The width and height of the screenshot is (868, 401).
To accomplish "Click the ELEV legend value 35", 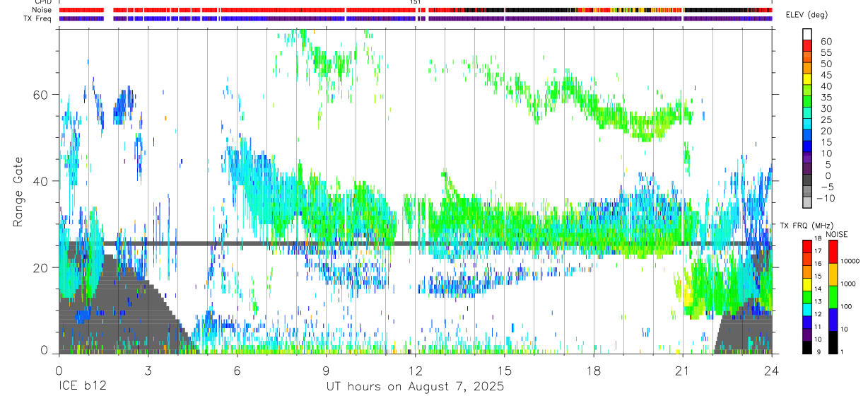I will (825, 97).
